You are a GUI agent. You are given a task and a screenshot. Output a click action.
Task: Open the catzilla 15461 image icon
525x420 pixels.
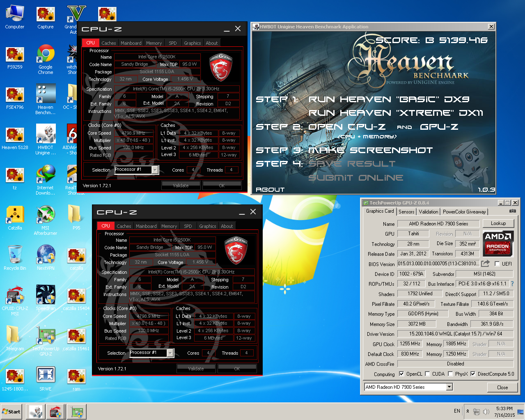76,339
